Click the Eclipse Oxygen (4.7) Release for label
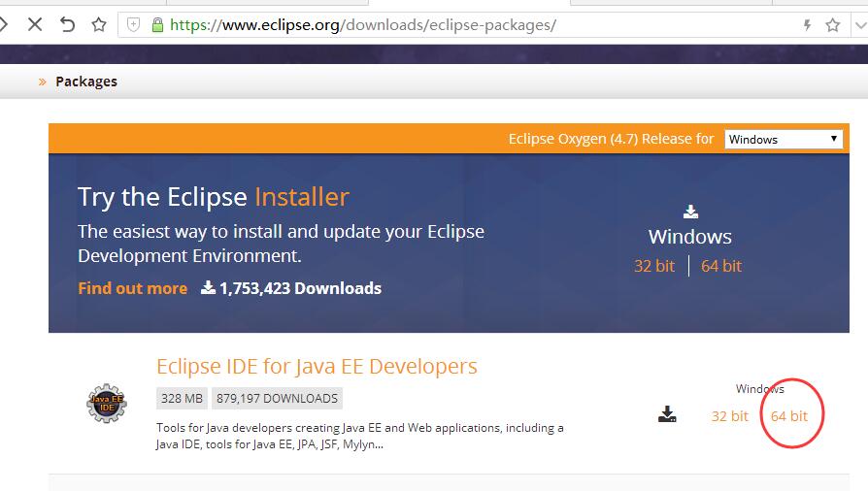This screenshot has height=491, width=868. [x=611, y=139]
